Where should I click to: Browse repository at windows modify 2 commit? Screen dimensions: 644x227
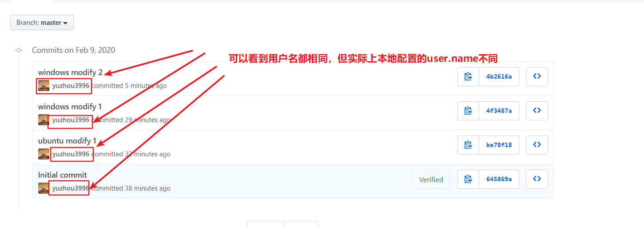pos(537,76)
